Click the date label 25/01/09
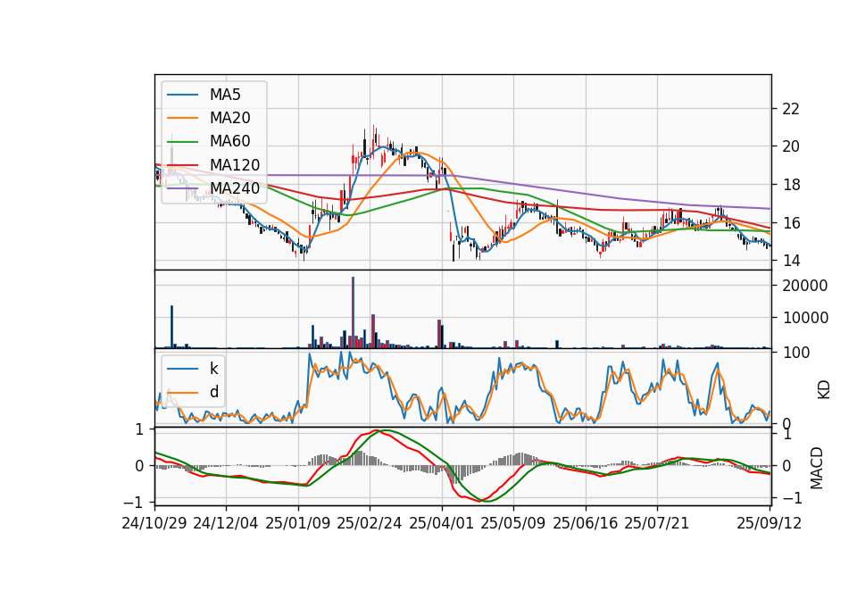This screenshot has height=616, width=857. coord(298,523)
